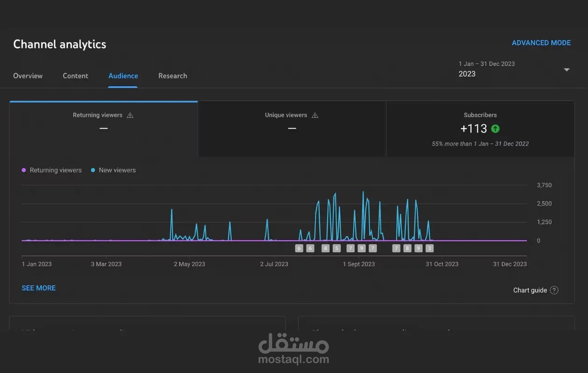The image size is (588, 373).
Task: Click the blue New viewers legend dot
Action: coord(93,170)
